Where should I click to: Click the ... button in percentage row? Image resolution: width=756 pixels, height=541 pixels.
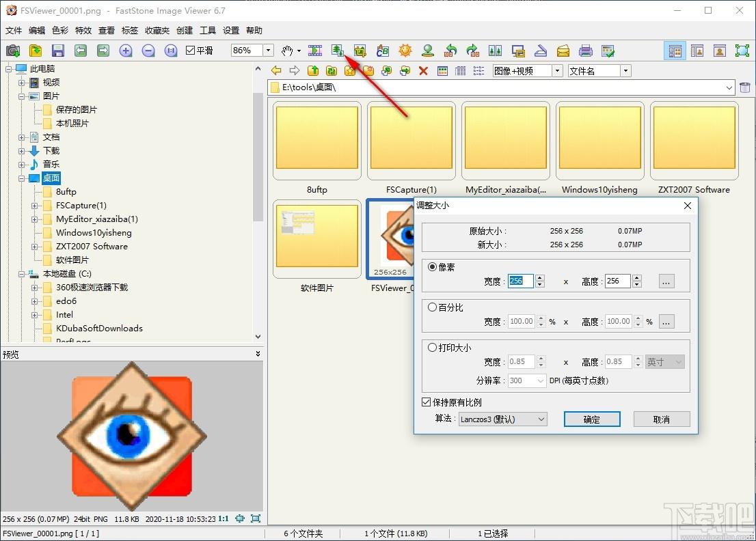[x=666, y=321]
